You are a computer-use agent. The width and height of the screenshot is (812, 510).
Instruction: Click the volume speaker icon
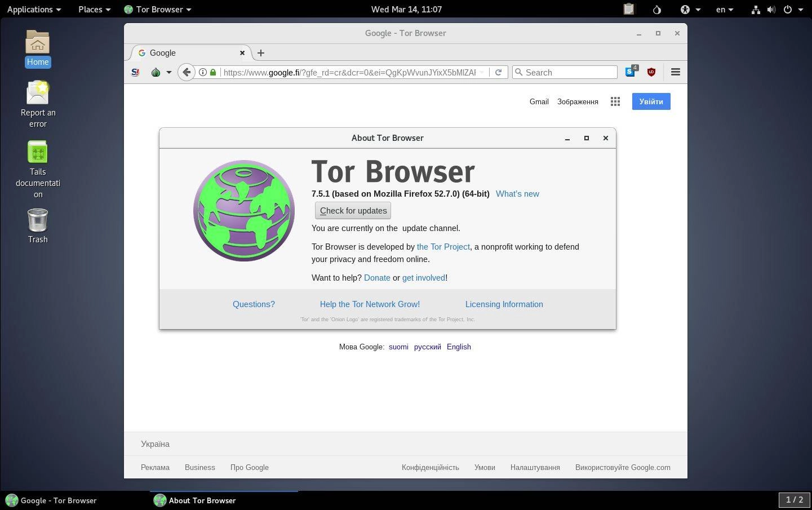771,9
